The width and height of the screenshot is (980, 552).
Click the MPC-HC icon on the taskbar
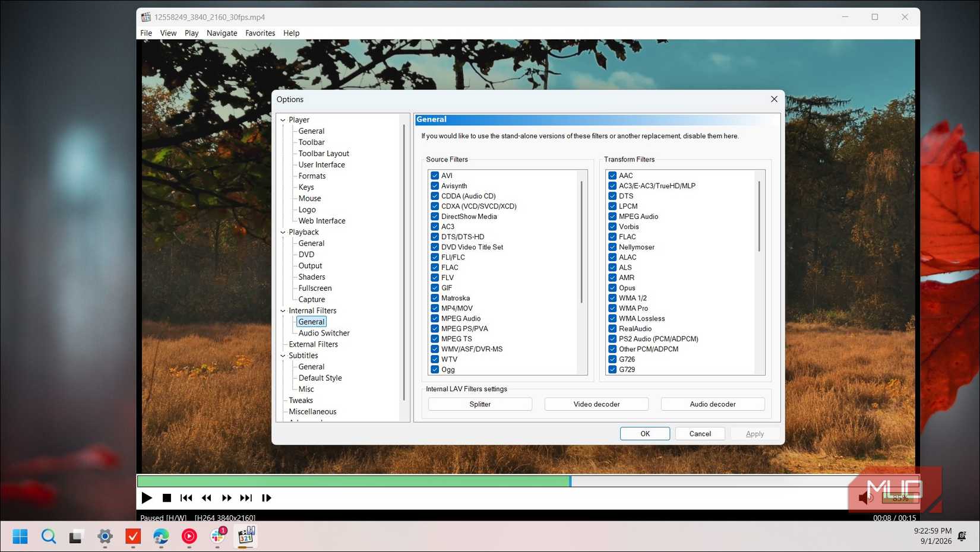(x=246, y=537)
